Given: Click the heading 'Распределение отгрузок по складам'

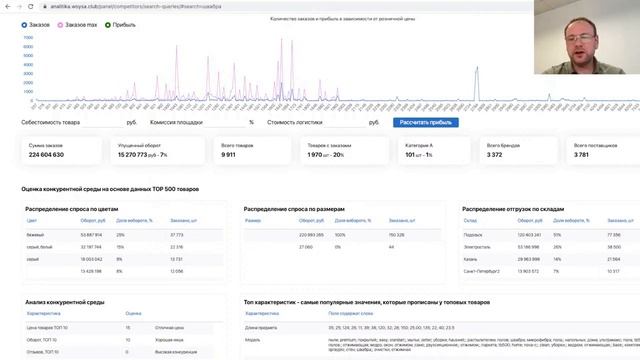Looking at the screenshot, I should [x=513, y=209].
